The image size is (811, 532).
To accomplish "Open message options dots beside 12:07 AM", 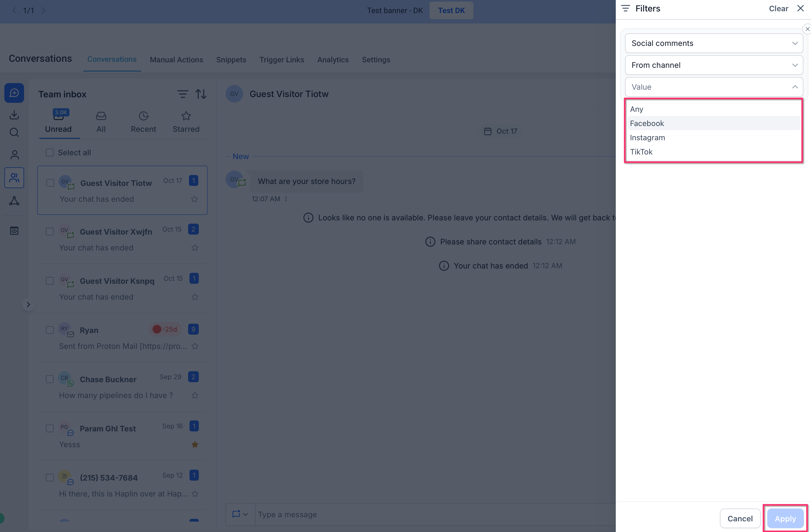I will [x=286, y=199].
